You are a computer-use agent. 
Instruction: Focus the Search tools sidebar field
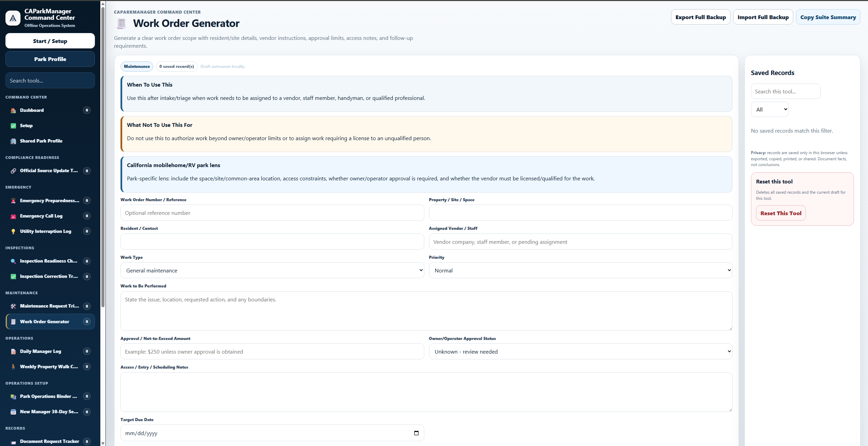tap(50, 80)
